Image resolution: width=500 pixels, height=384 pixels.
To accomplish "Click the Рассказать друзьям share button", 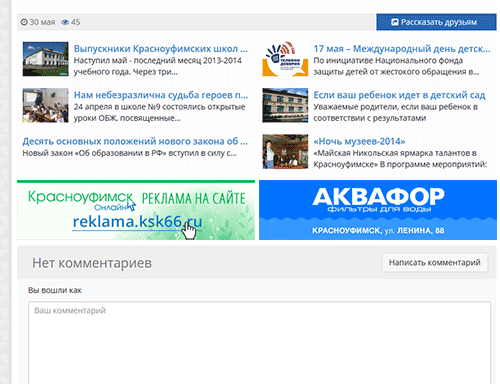I will coord(436,22).
